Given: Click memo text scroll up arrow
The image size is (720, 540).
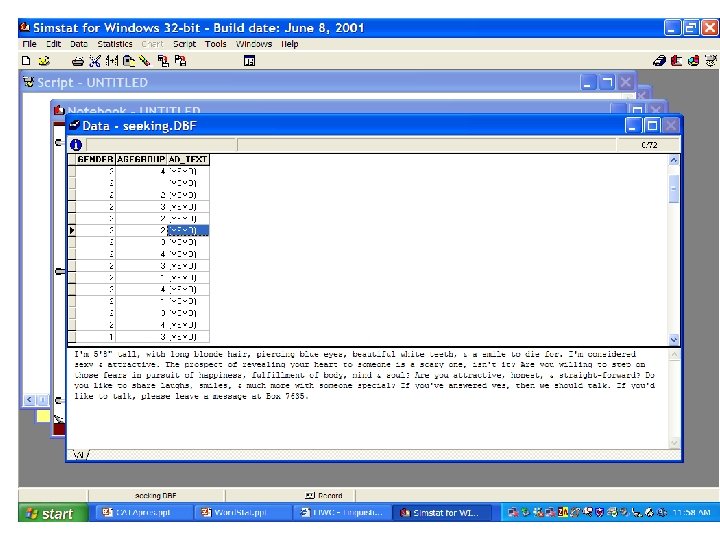Looking at the screenshot, I should pyautogui.click(x=674, y=354).
